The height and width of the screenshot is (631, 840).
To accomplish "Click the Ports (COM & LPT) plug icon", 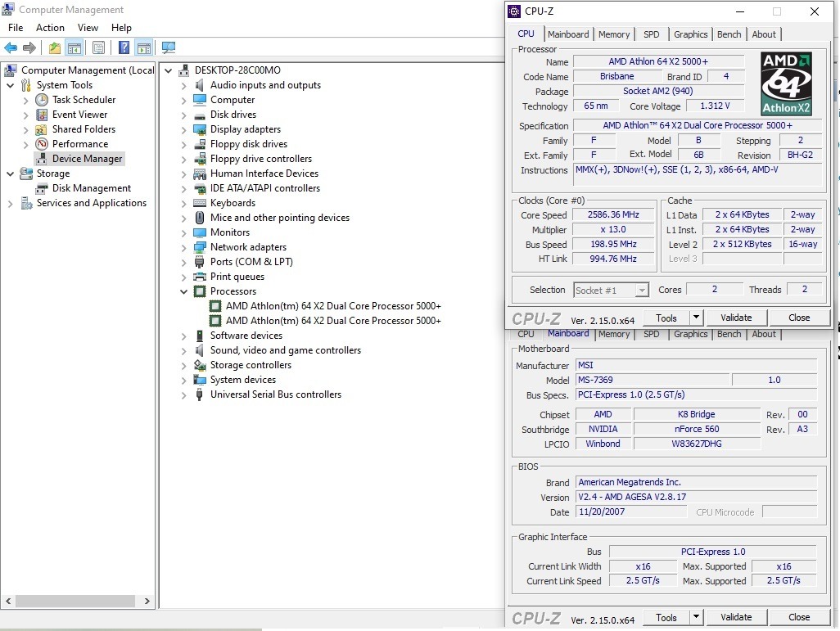I will [199, 262].
